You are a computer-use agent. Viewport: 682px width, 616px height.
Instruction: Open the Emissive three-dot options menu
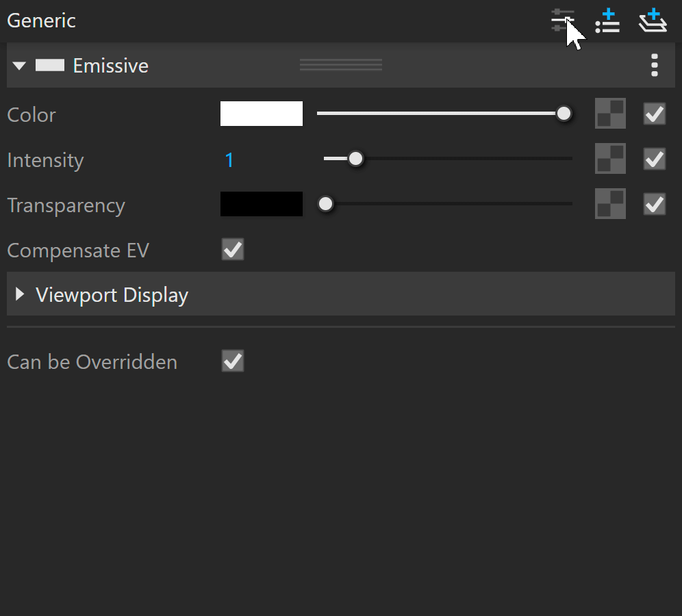655,65
